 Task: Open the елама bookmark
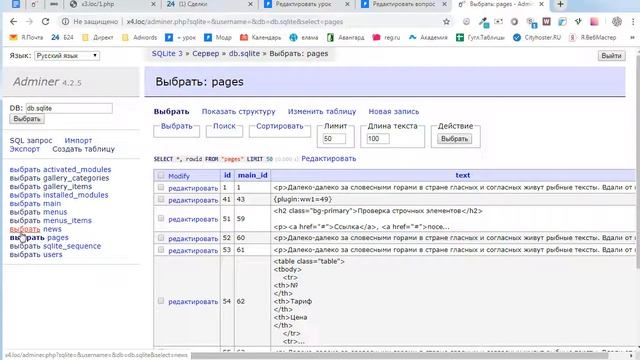(x=304, y=37)
